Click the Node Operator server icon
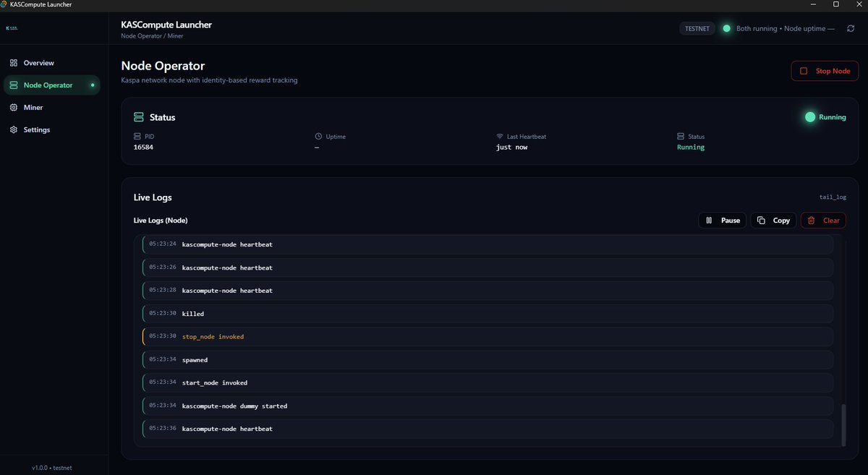The height and width of the screenshot is (475, 868). (x=14, y=85)
